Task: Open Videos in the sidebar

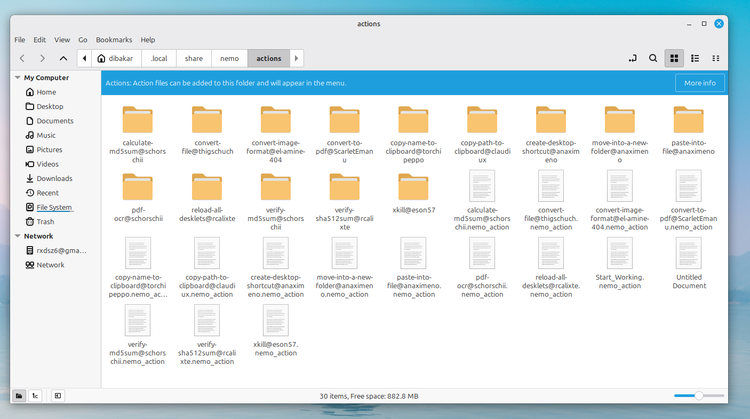Action: pyautogui.click(x=47, y=164)
